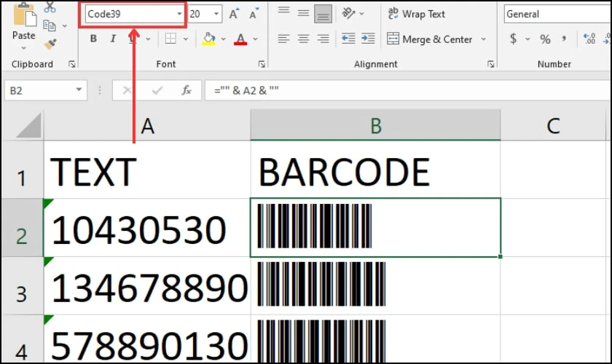Image resolution: width=612 pixels, height=364 pixels.
Task: Click the Insert Function fx icon
Action: (x=187, y=90)
